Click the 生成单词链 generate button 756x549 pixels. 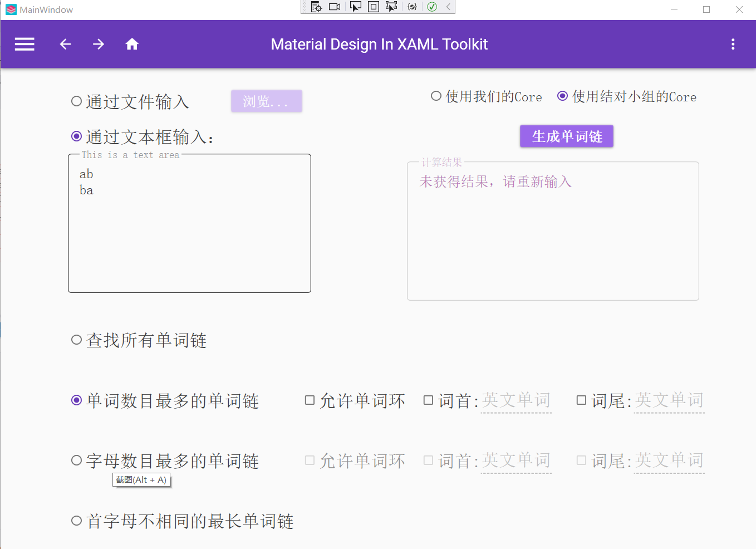(567, 136)
